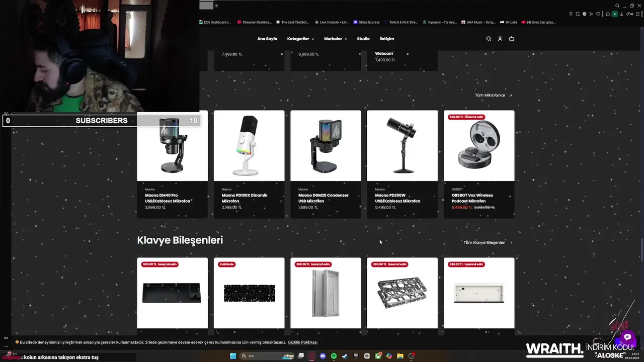
Task: Click Maono DM40 Pro USB/Kablosuz title
Action: [168, 198]
